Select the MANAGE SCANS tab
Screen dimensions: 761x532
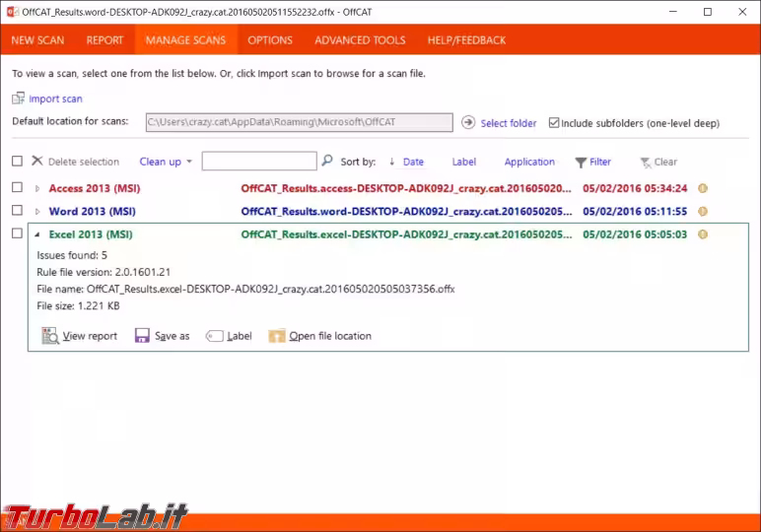[x=185, y=40]
